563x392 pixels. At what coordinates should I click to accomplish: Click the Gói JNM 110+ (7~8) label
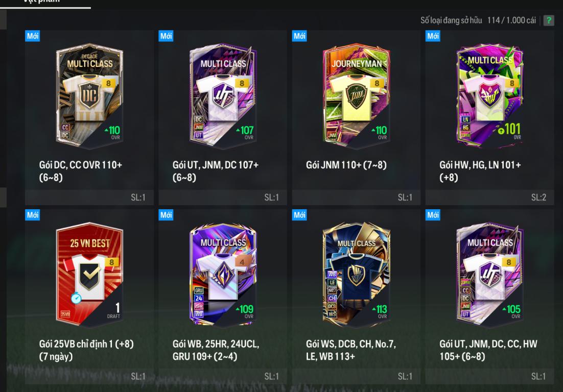[x=346, y=165]
